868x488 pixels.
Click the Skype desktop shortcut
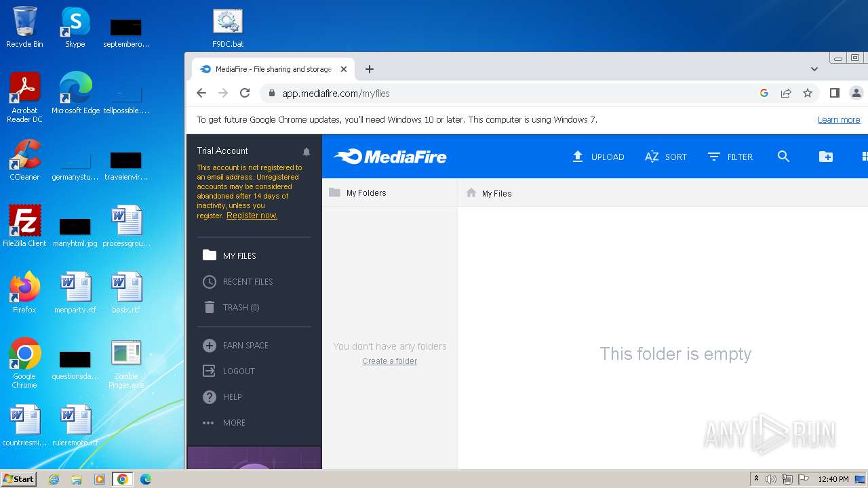(x=75, y=27)
